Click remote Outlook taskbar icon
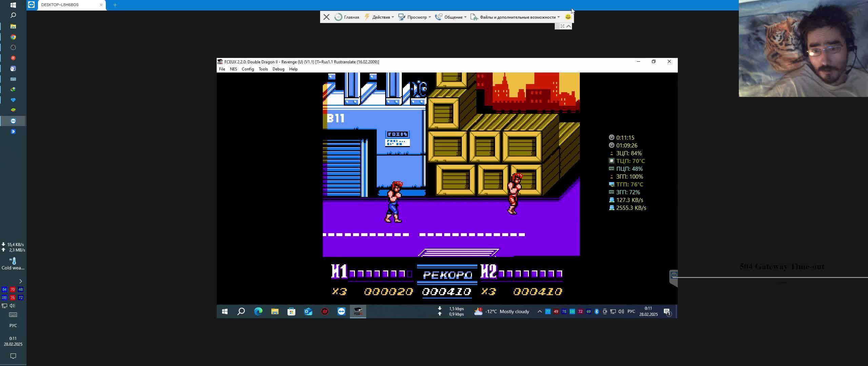868x366 pixels. (x=308, y=311)
